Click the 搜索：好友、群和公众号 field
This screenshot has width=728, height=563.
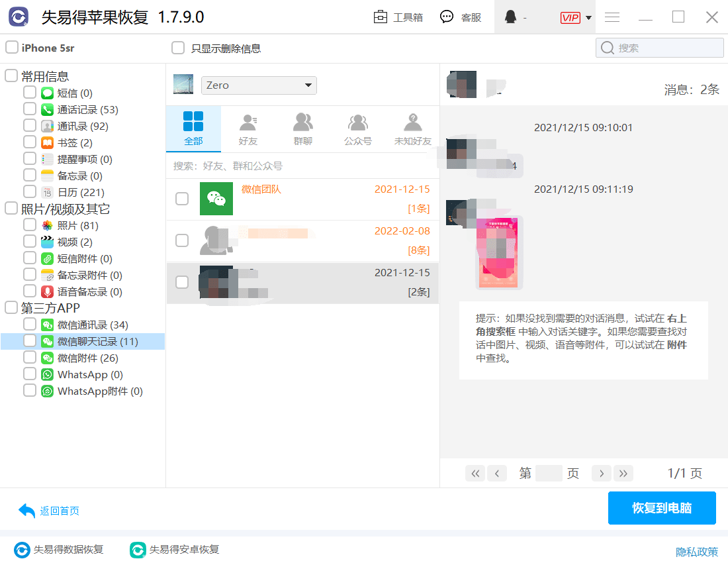(x=302, y=166)
